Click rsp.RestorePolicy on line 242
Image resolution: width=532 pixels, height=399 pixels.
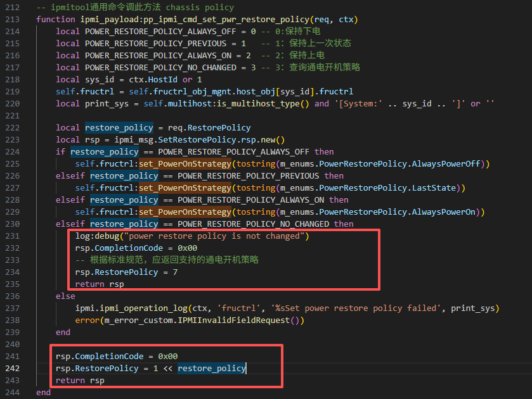(x=97, y=369)
